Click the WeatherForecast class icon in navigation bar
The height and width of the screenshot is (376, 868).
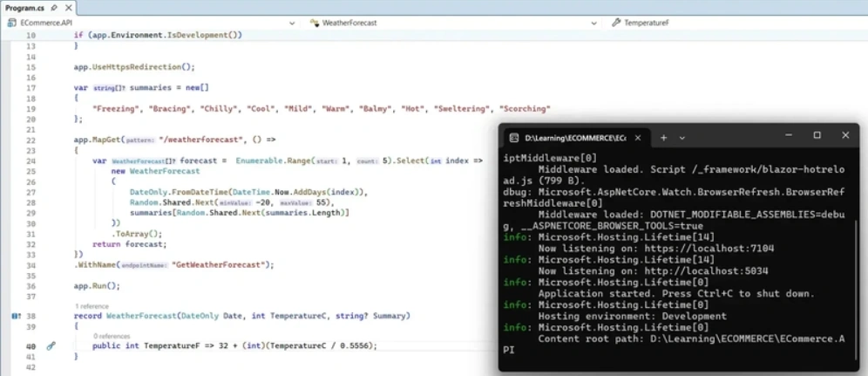click(315, 24)
